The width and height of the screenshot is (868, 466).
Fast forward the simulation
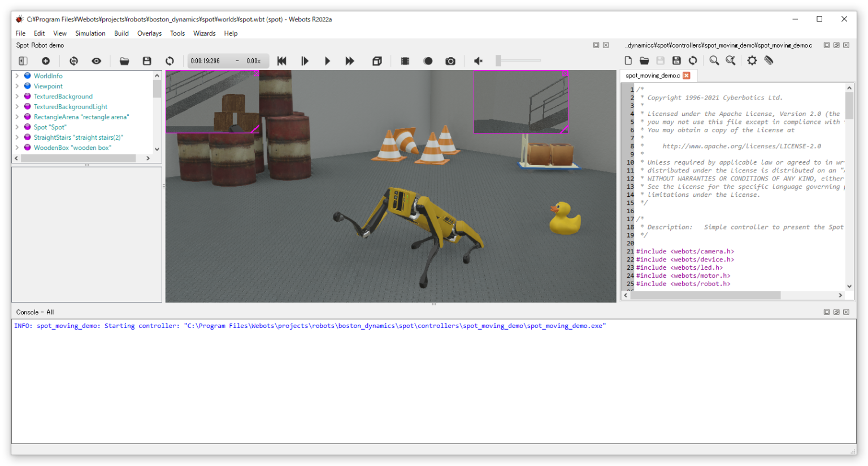[x=350, y=61]
